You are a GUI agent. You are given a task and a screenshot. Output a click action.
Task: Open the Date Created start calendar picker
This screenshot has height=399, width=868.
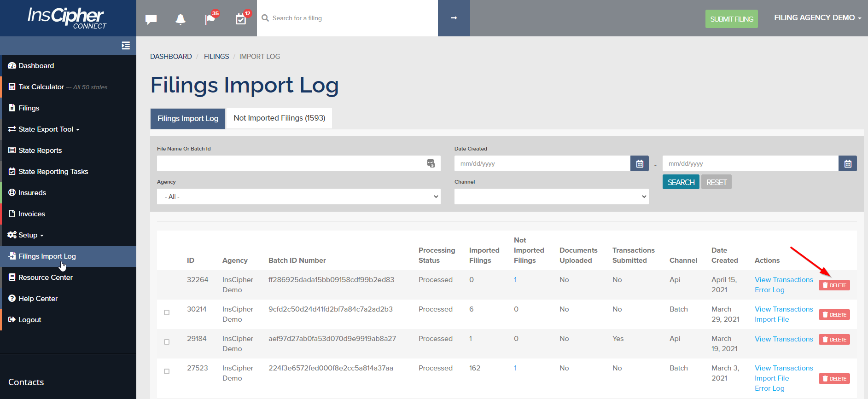pos(640,163)
